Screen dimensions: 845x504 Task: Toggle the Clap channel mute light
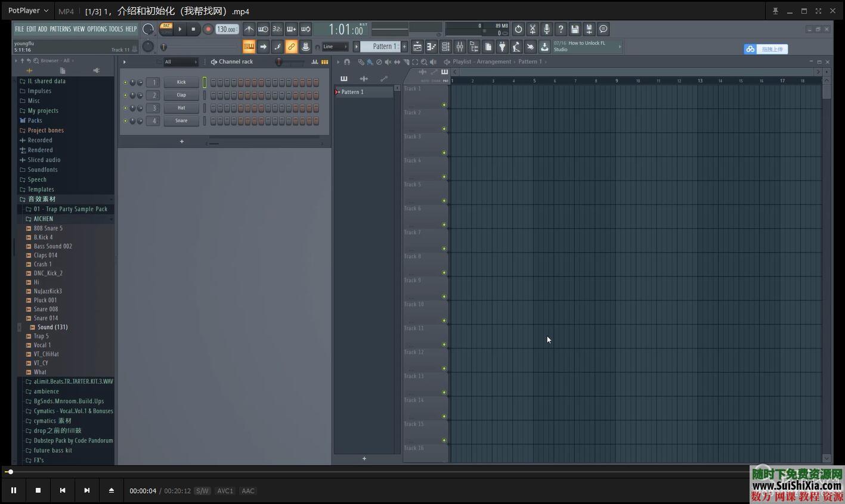pos(125,95)
